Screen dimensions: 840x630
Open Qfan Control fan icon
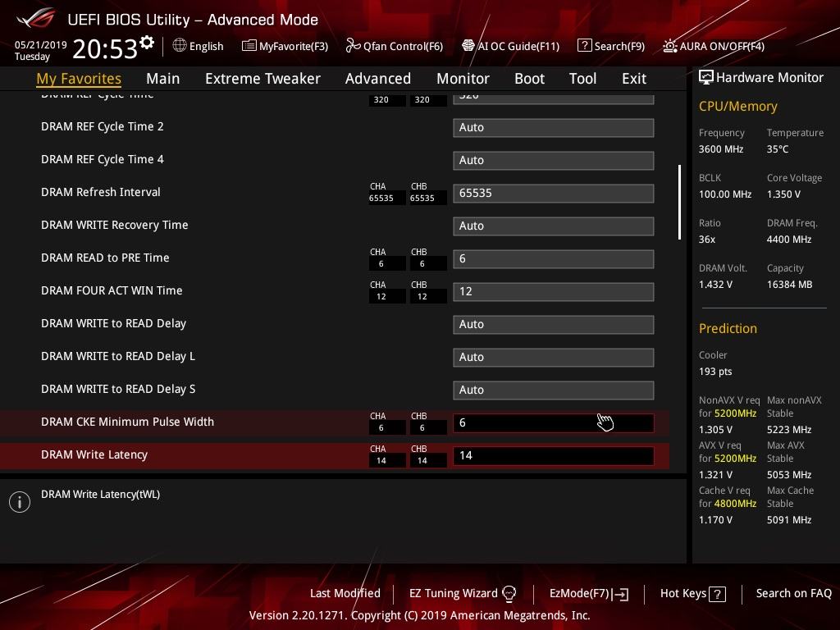tap(353, 46)
